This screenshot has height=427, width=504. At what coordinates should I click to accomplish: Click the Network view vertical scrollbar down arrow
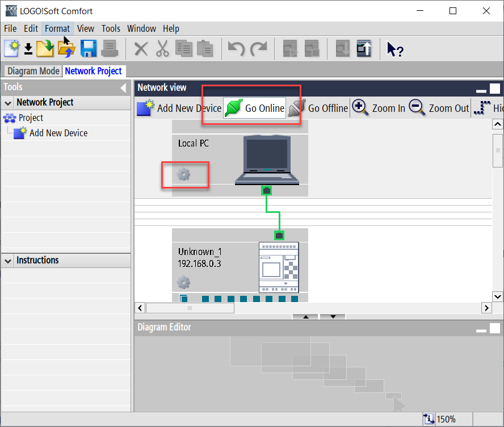(498, 296)
